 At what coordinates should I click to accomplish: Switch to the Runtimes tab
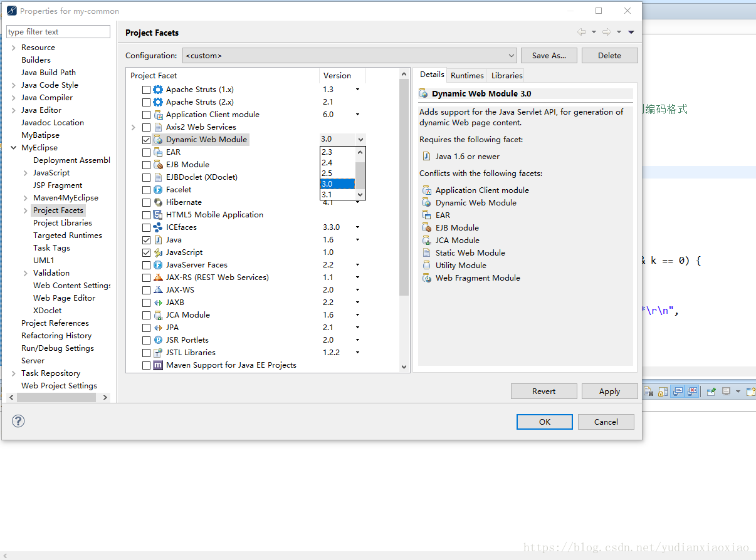467,75
